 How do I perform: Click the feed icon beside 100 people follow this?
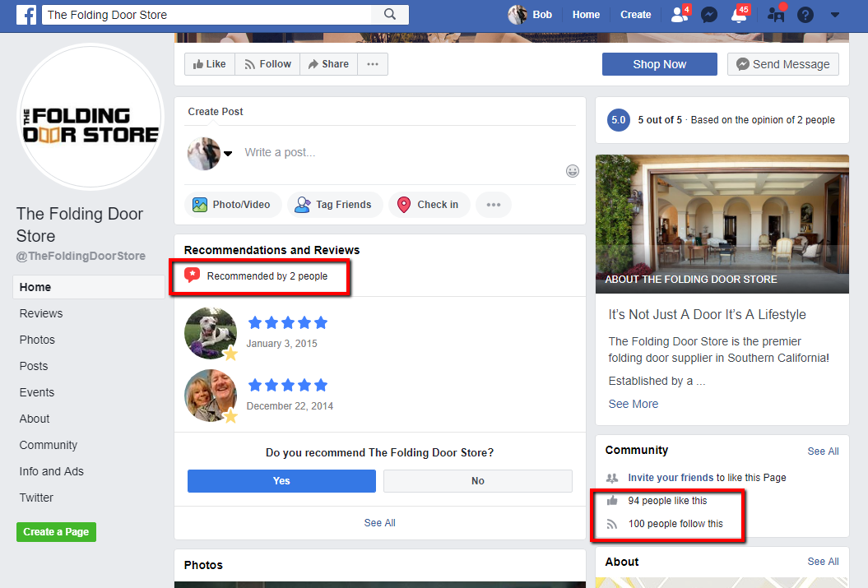click(x=611, y=524)
